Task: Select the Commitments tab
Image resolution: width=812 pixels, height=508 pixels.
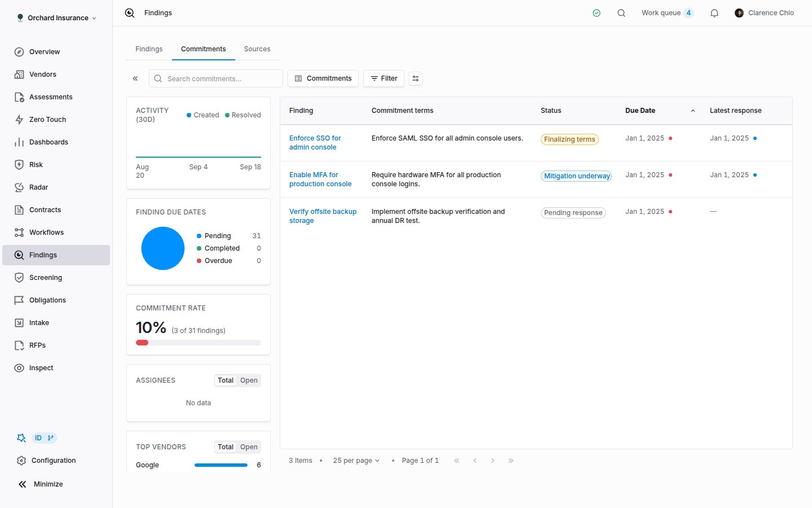Action: coord(204,49)
